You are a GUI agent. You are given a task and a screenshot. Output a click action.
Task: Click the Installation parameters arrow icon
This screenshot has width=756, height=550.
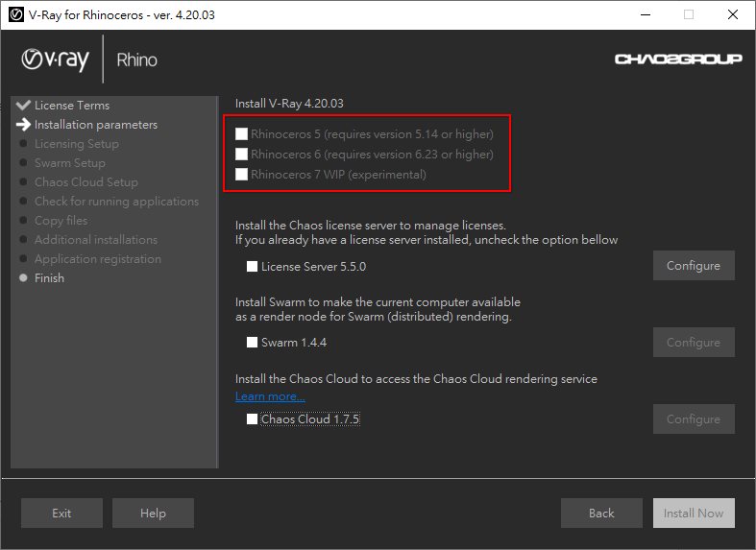pos(23,124)
